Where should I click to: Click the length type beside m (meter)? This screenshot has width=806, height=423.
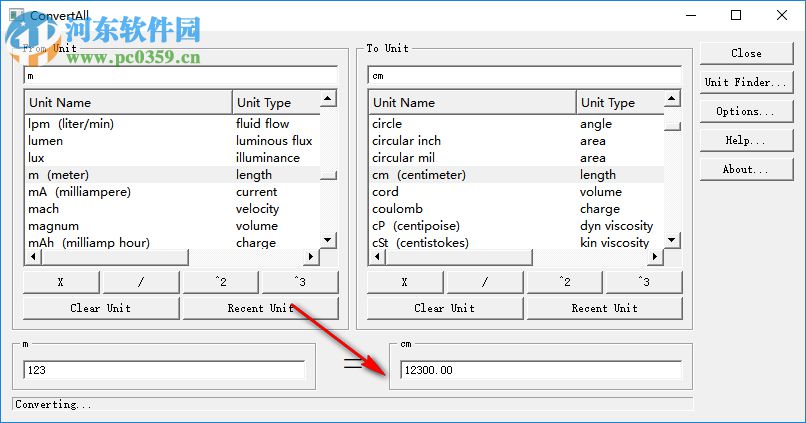click(x=254, y=175)
